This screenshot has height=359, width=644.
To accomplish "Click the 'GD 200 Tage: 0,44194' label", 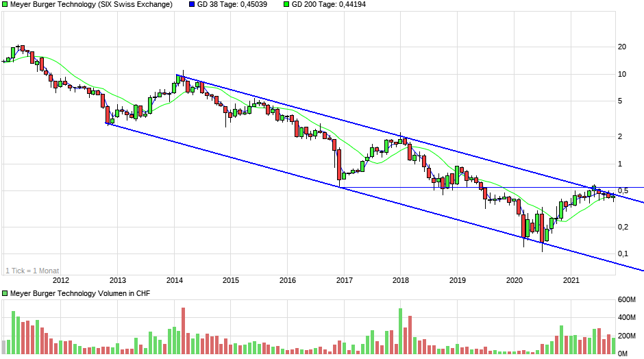I will point(329,5).
